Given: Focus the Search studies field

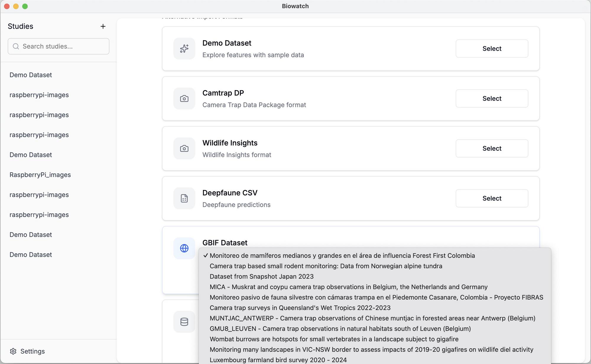Looking at the screenshot, I should [59, 46].
